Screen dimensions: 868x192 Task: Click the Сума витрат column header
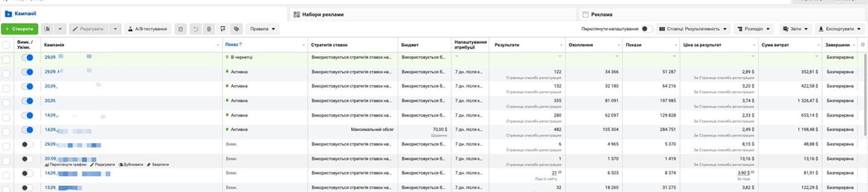pos(775,45)
